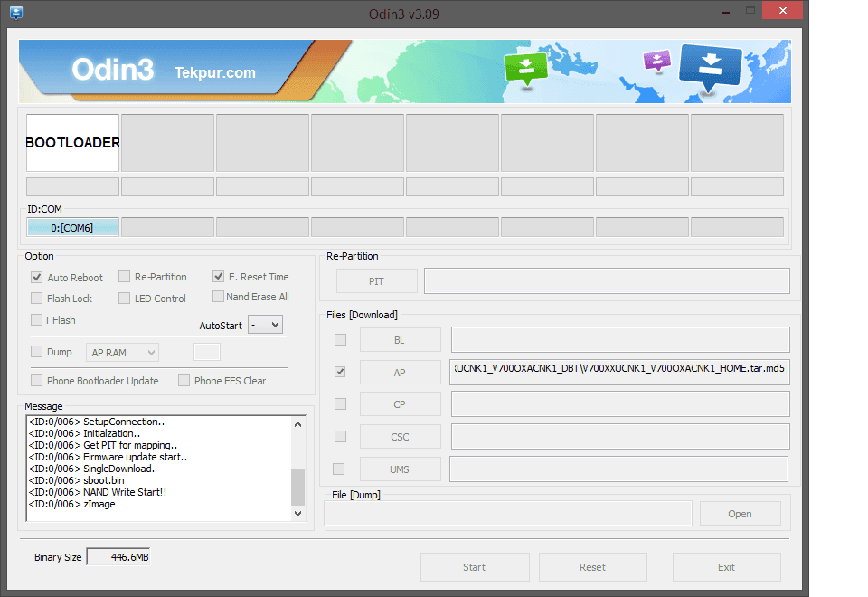Click the CSC file path field
Image resolution: width=868 pixels, height=597 pixels.
[x=620, y=436]
